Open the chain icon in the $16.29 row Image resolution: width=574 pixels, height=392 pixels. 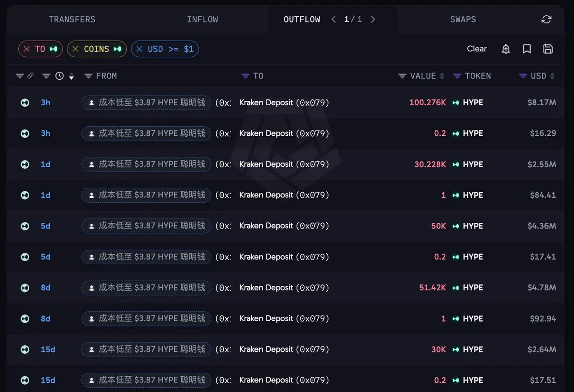coord(25,133)
